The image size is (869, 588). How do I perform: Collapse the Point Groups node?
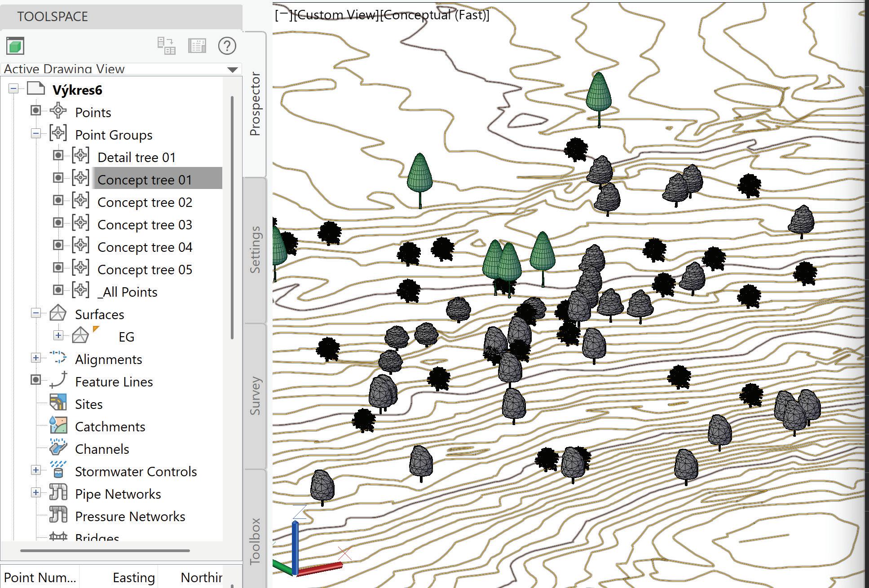click(36, 133)
